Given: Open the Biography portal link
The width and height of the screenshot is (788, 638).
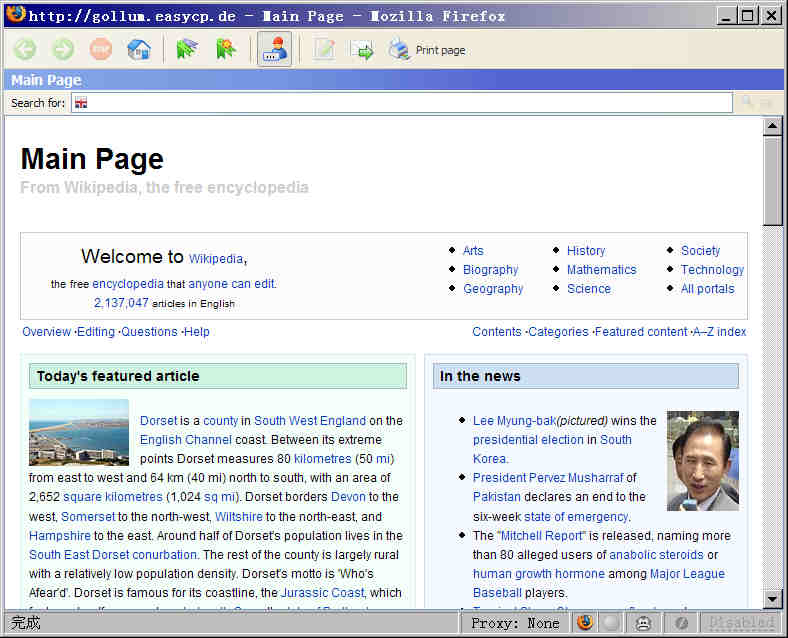Looking at the screenshot, I should (490, 270).
